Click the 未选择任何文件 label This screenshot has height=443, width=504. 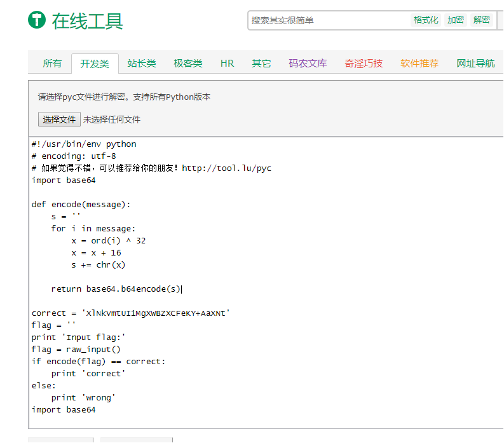click(x=112, y=119)
